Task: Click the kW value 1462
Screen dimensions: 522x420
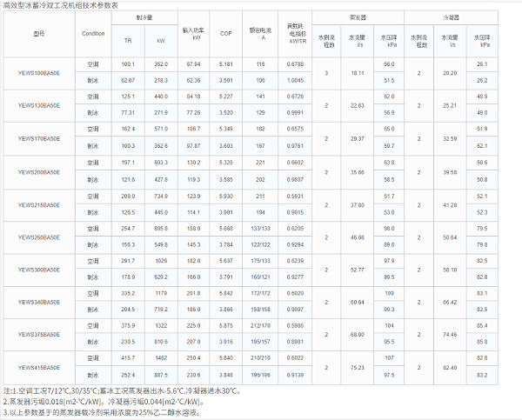Action: (161, 357)
